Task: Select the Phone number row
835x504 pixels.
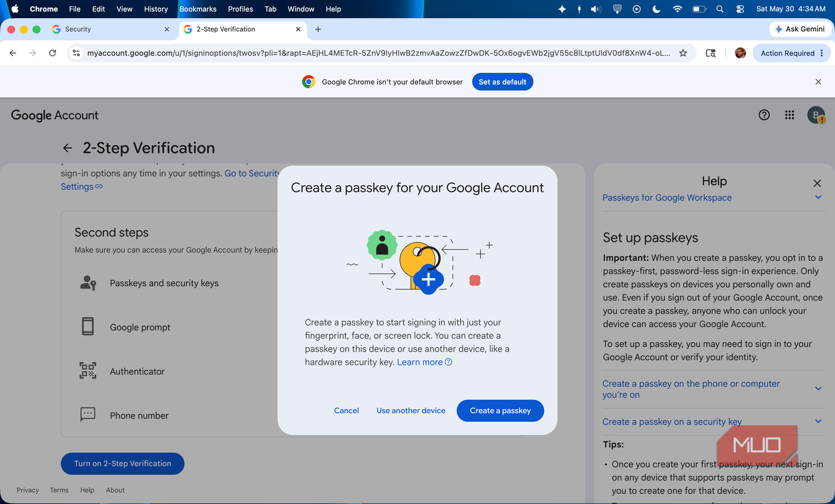Action: (x=292, y=415)
